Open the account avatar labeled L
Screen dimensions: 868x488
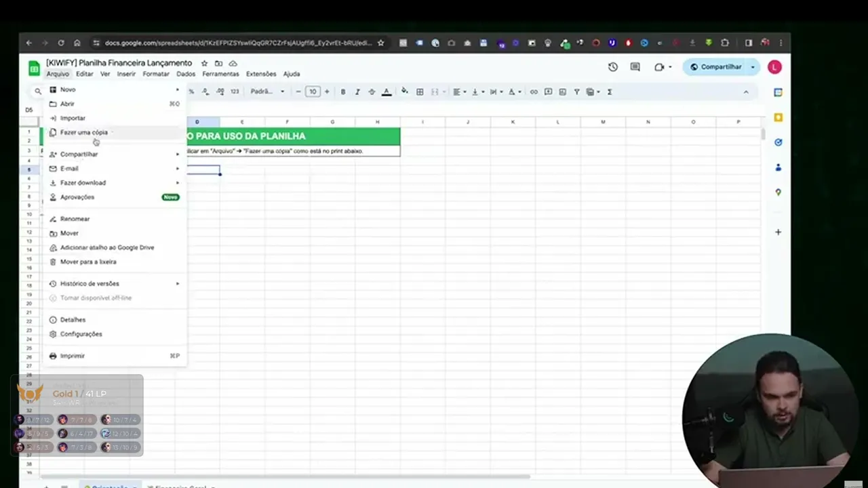(774, 67)
